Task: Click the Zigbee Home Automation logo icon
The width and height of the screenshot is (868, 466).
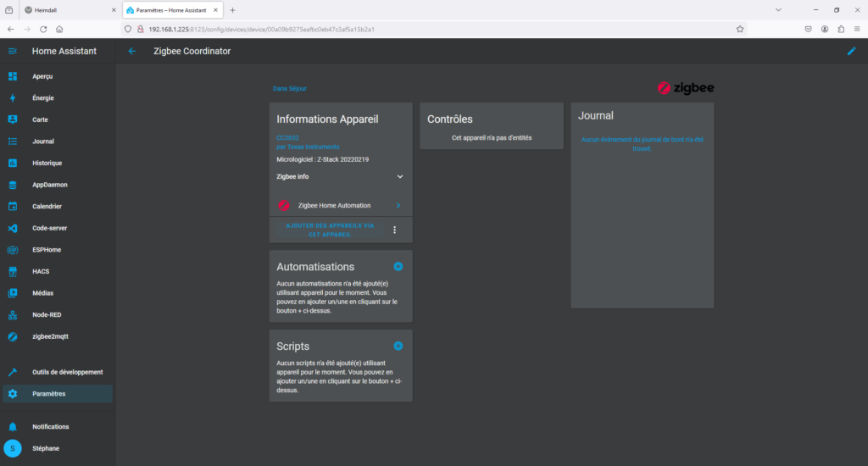Action: (283, 205)
